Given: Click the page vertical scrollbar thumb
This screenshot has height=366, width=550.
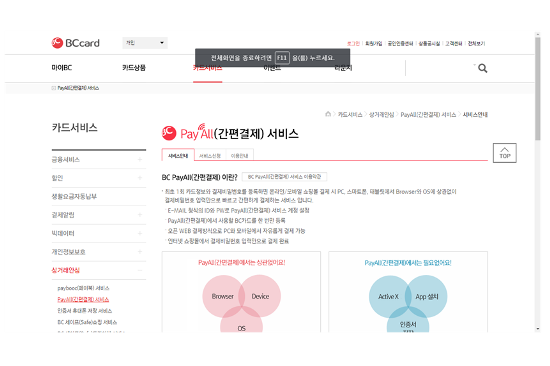Looking at the screenshot, I should tap(537, 89).
